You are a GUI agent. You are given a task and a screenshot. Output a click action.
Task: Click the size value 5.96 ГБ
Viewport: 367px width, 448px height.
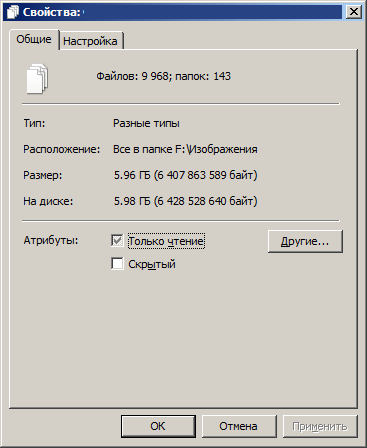(x=186, y=175)
